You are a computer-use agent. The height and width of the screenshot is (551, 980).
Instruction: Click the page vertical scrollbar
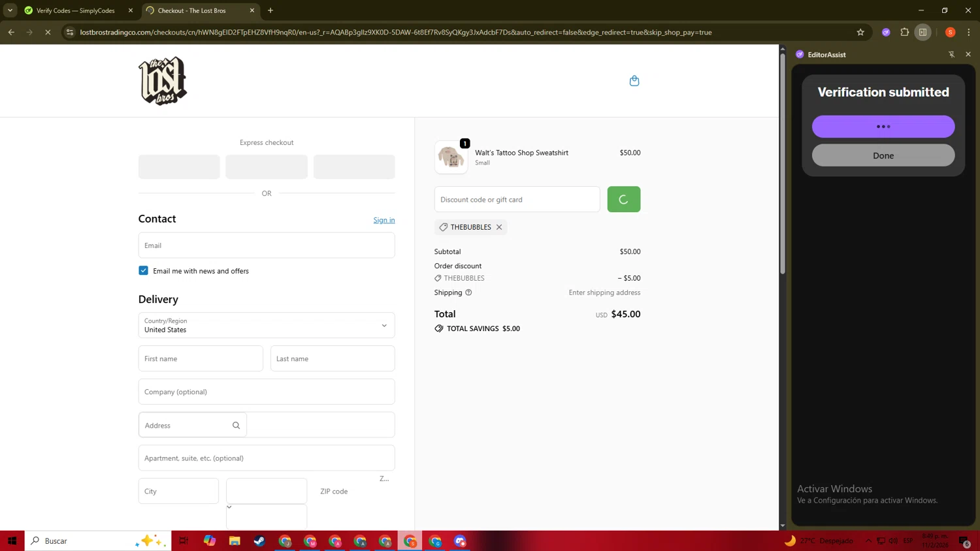(782, 163)
